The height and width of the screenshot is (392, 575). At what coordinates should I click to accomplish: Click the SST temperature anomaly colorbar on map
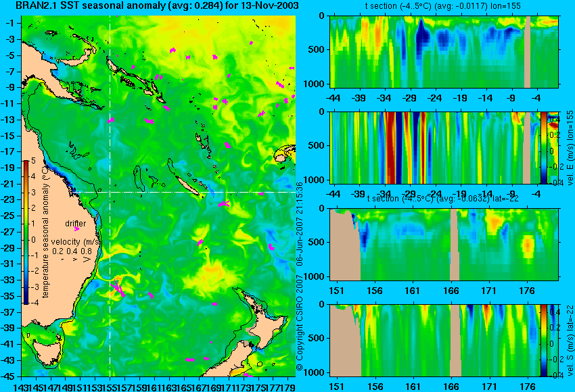point(26,232)
